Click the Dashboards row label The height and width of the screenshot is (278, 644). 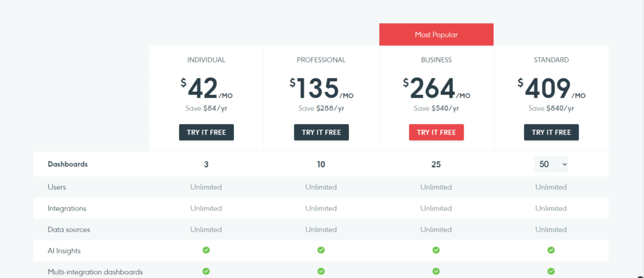[x=68, y=164]
